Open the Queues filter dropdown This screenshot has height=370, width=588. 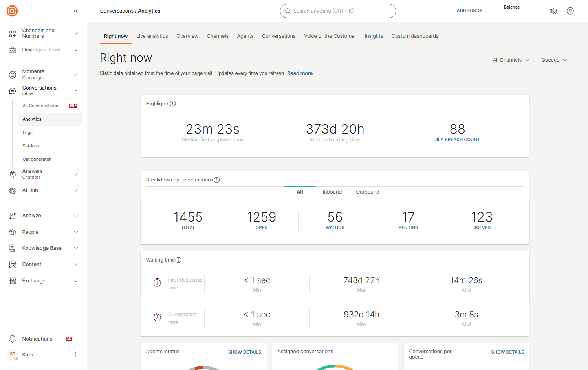pyautogui.click(x=554, y=60)
